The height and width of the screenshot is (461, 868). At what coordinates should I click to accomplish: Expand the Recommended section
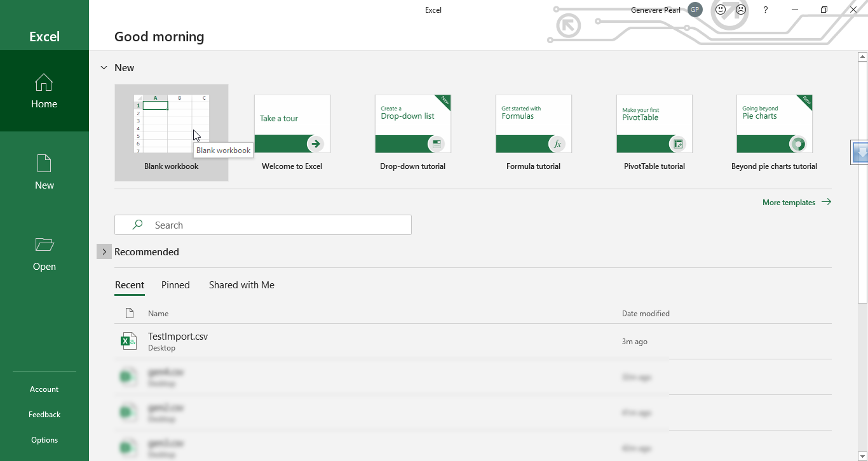pyautogui.click(x=104, y=252)
